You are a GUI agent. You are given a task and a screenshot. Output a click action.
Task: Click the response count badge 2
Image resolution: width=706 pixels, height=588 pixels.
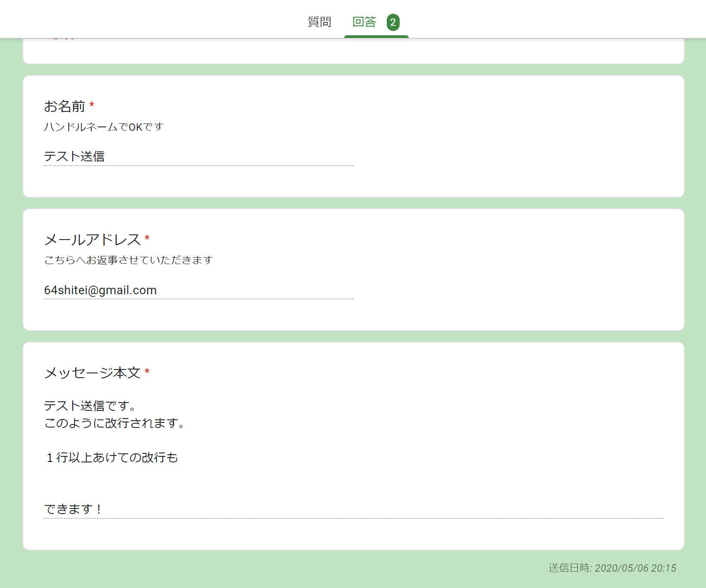click(393, 22)
